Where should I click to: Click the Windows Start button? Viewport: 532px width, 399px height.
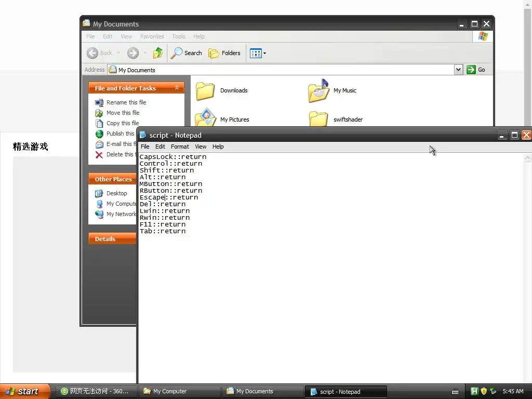[25, 391]
